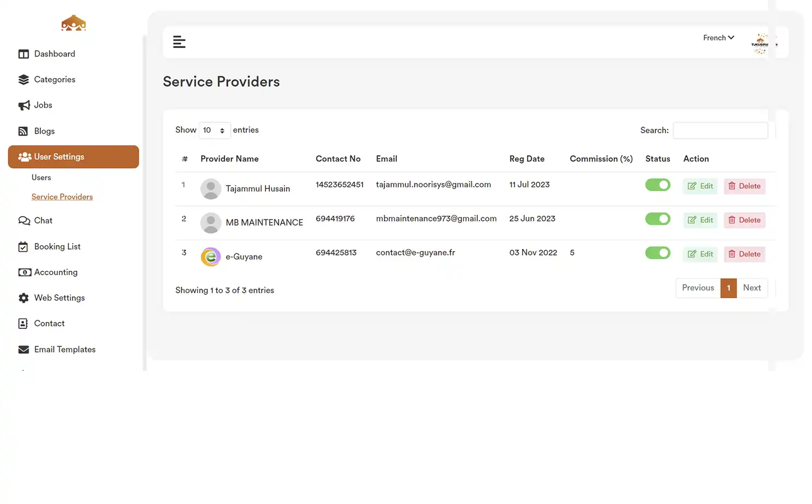Turn off the e-Guyane status switch
This screenshot has width=812, height=504.
pyautogui.click(x=657, y=253)
